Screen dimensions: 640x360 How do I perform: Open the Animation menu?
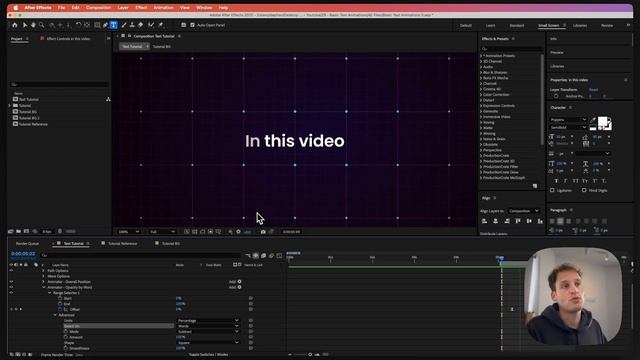click(163, 7)
